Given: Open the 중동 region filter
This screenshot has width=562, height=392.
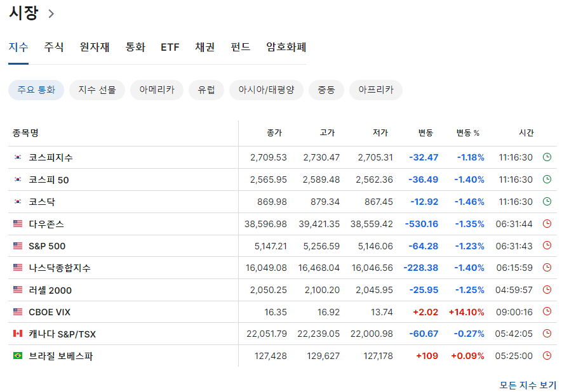Looking at the screenshot, I should [x=326, y=89].
